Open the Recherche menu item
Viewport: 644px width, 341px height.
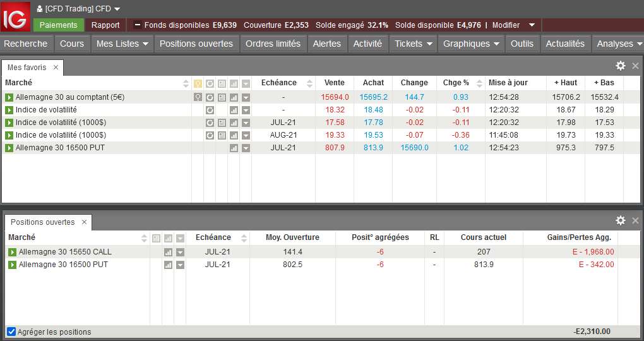pyautogui.click(x=26, y=44)
